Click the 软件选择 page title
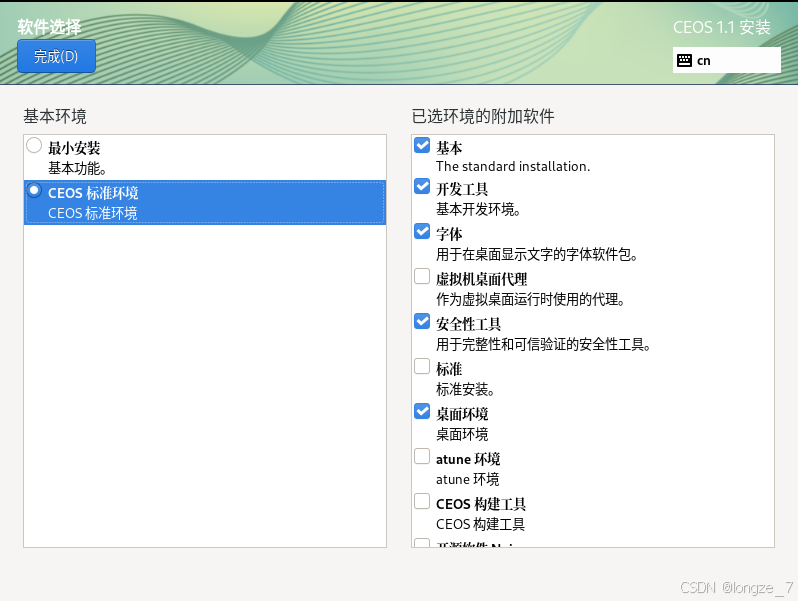The image size is (798, 601). (x=49, y=27)
